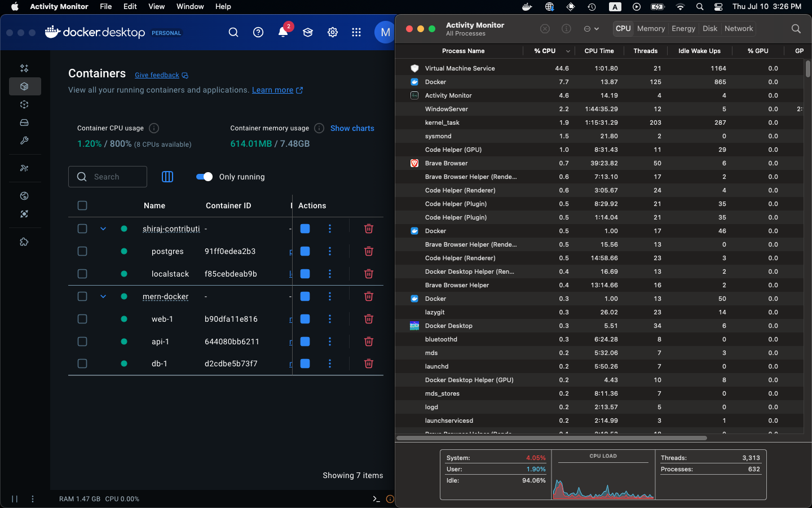
Task: Open Activity Monitor action options dropdown
Action: pos(591,29)
